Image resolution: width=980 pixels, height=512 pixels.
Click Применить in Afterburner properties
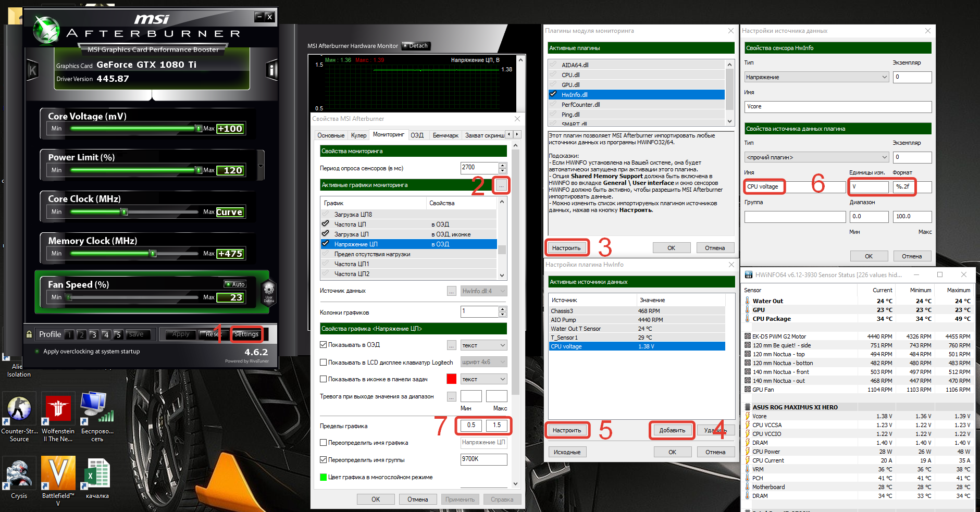tap(460, 499)
